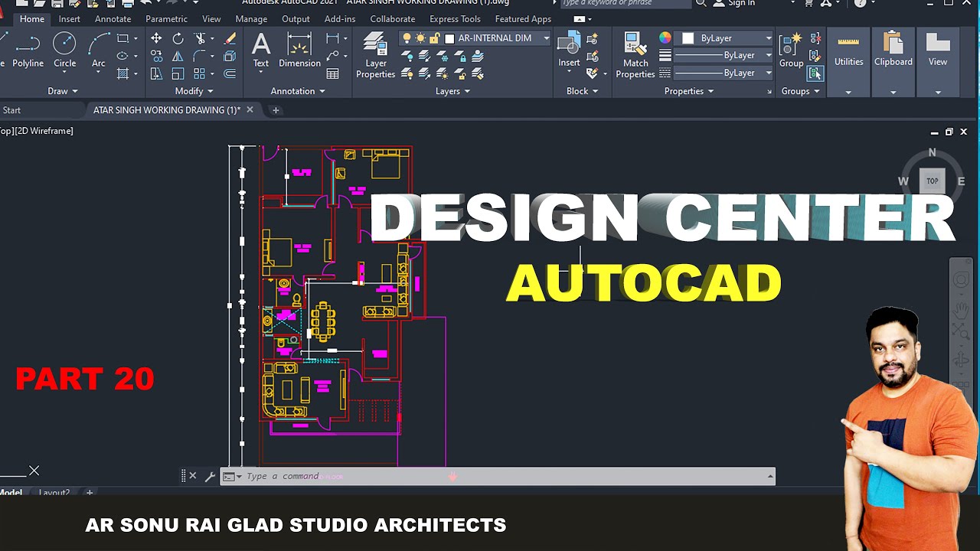
Task: Expand the Modify panel
Action: pyautogui.click(x=194, y=91)
